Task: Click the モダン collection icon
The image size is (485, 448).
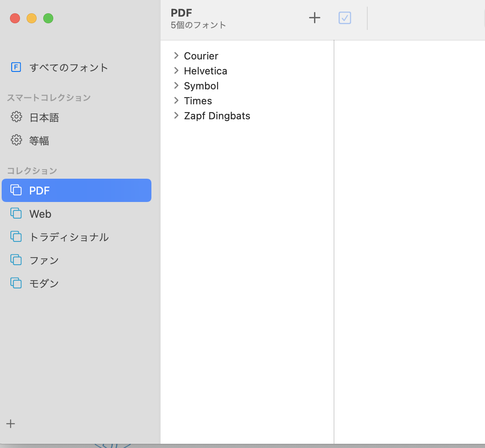Action: [16, 283]
